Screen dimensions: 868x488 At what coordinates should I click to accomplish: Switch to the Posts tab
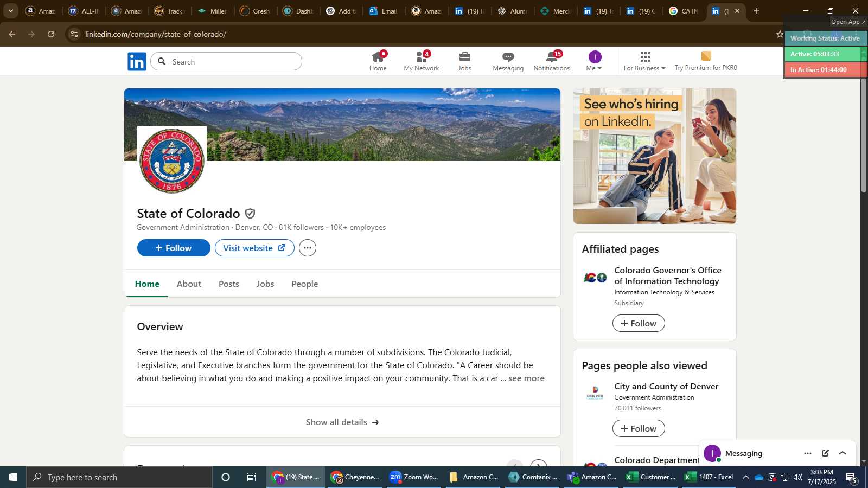(229, 284)
